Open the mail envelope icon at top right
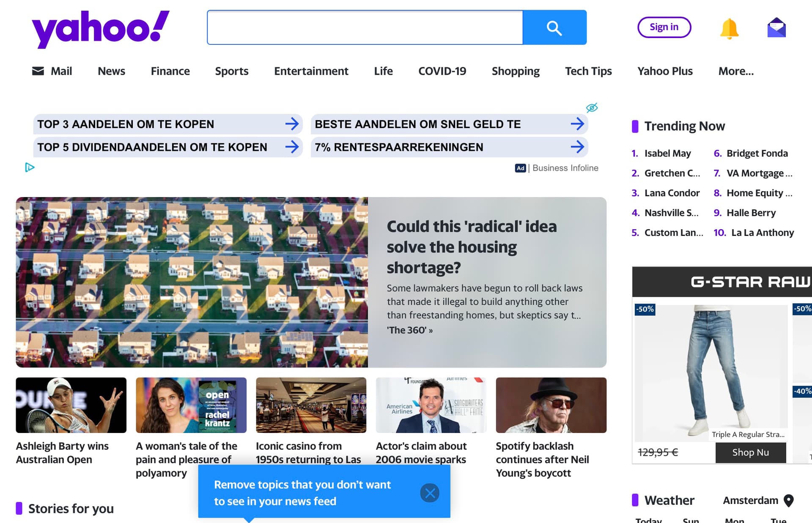 [776, 28]
